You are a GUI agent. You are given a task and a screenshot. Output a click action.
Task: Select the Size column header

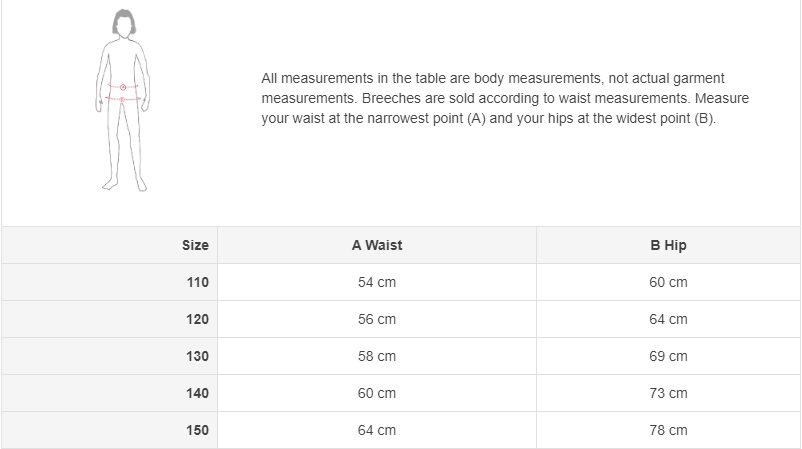click(195, 245)
